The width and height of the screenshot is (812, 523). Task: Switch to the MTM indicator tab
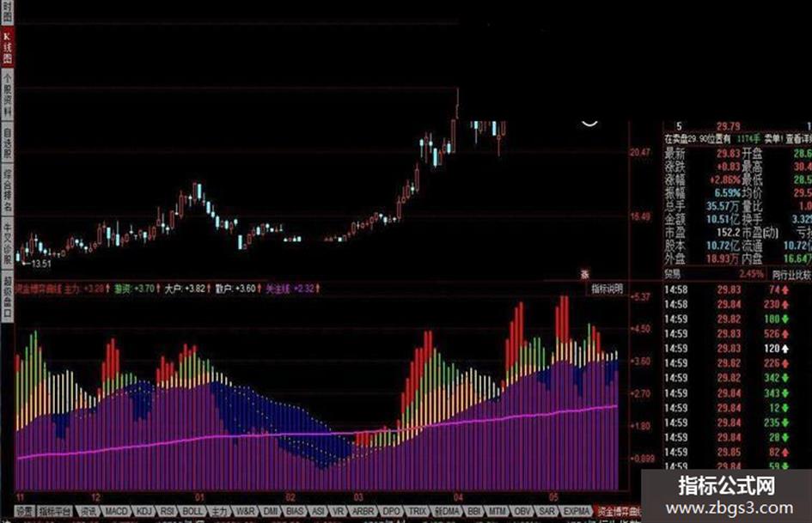pyautogui.click(x=498, y=512)
